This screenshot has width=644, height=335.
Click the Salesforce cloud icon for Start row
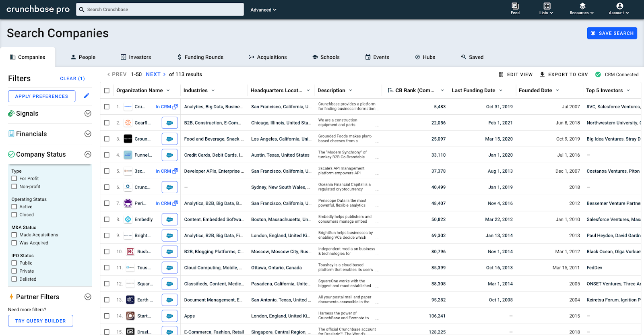[x=170, y=316]
